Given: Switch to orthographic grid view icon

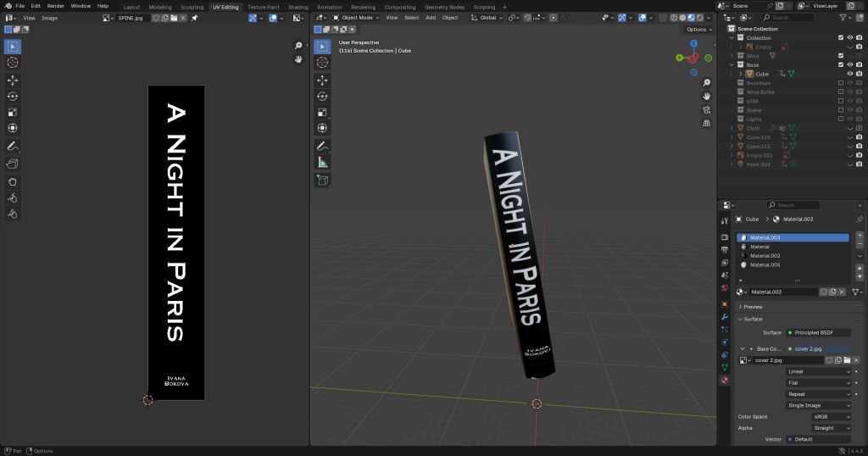Looking at the screenshot, I should [x=706, y=123].
